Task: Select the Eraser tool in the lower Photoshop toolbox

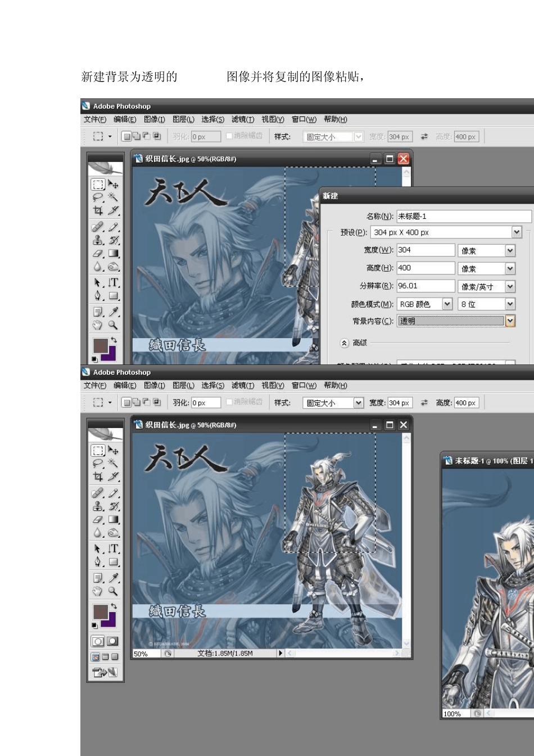Action: pyautogui.click(x=98, y=520)
